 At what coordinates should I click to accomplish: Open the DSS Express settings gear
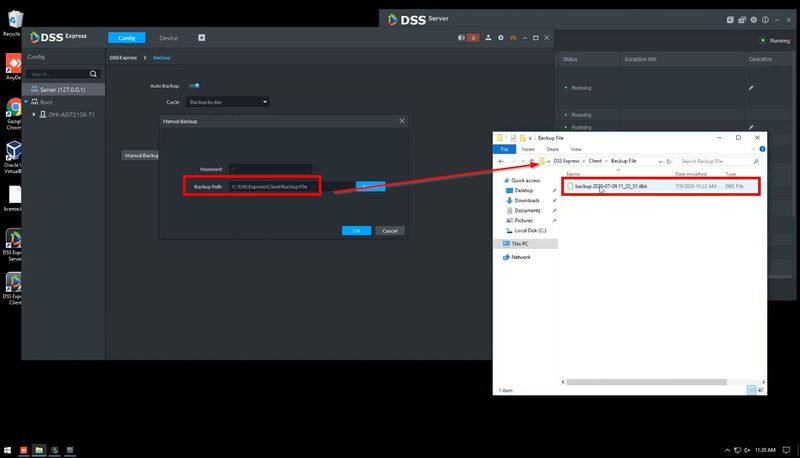tap(501, 38)
